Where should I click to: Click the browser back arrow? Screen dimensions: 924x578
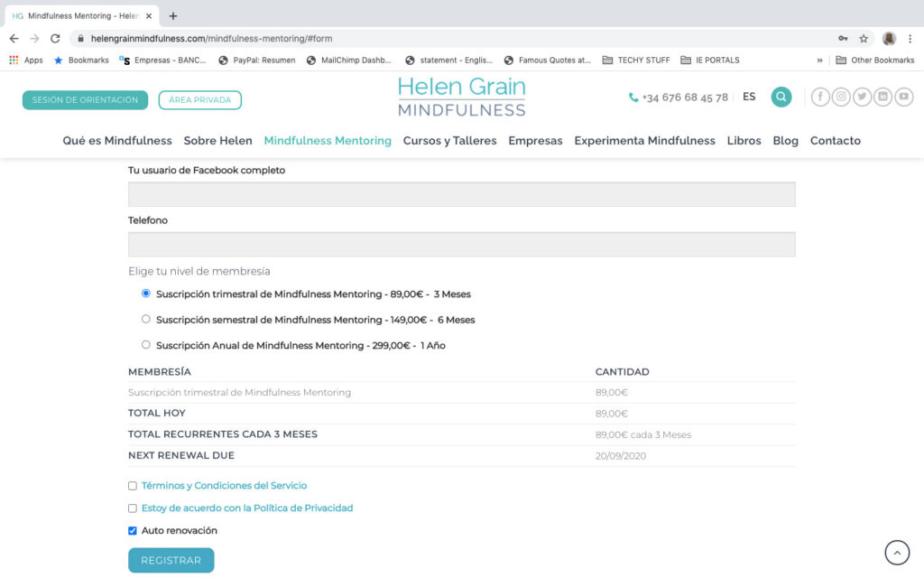click(14, 38)
